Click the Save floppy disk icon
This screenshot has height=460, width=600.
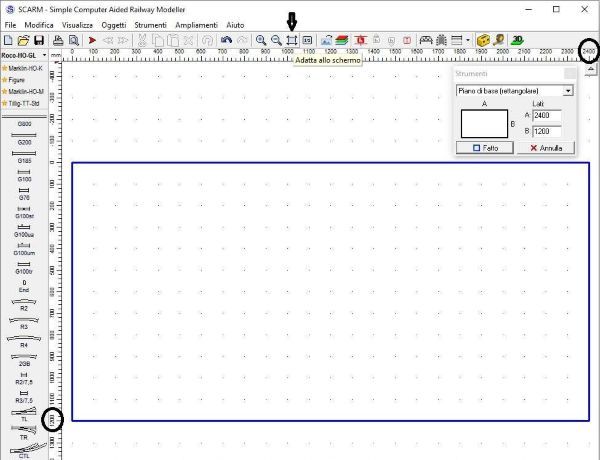click(40, 39)
